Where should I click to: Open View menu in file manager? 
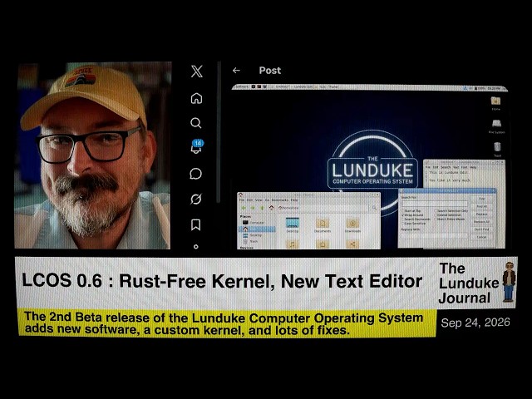[x=259, y=199]
